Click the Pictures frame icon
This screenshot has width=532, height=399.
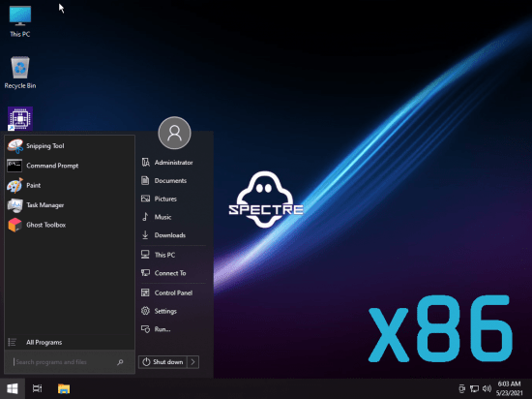point(145,199)
